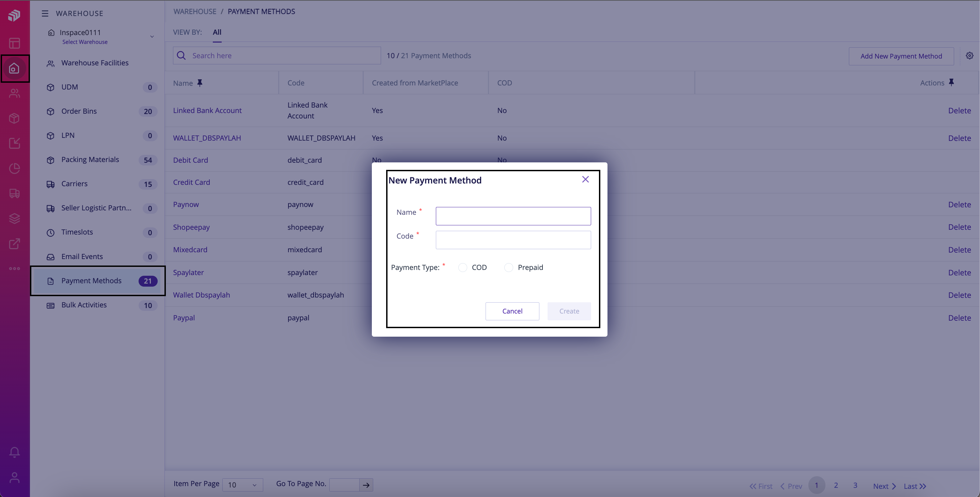Select the COD payment type radio

pyautogui.click(x=463, y=268)
